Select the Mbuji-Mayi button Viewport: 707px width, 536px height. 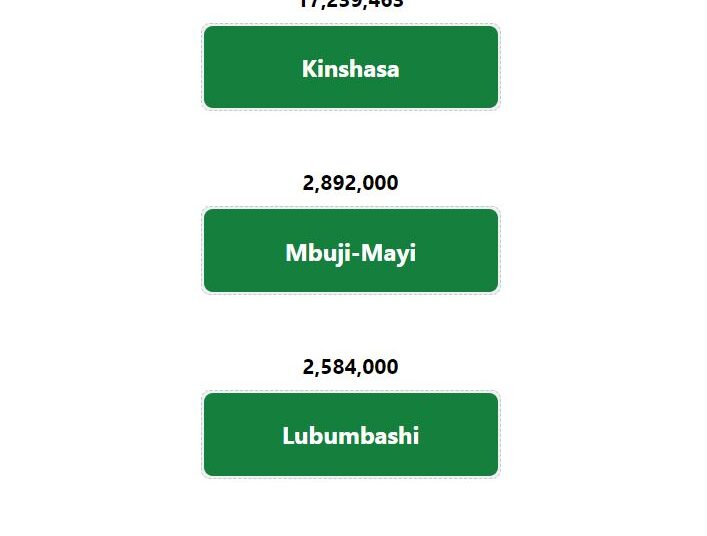click(351, 251)
